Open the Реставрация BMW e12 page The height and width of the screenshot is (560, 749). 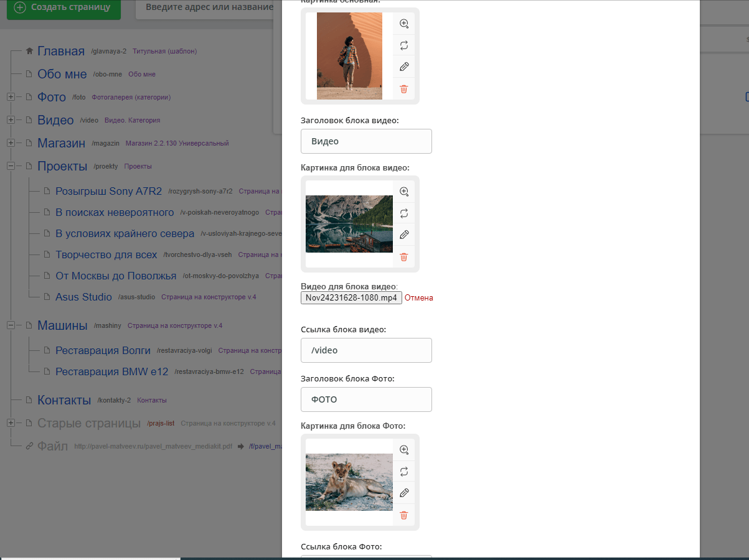point(112,371)
